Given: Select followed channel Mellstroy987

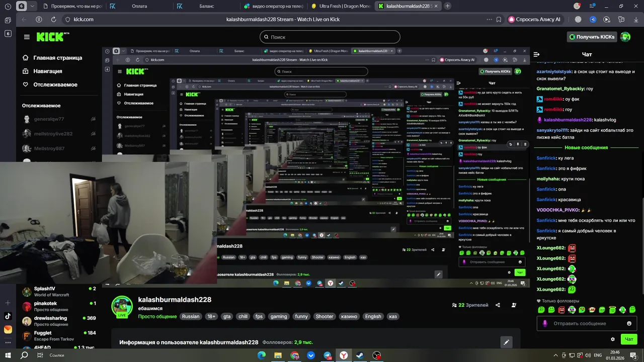Looking at the screenshot, I should 59,148.
